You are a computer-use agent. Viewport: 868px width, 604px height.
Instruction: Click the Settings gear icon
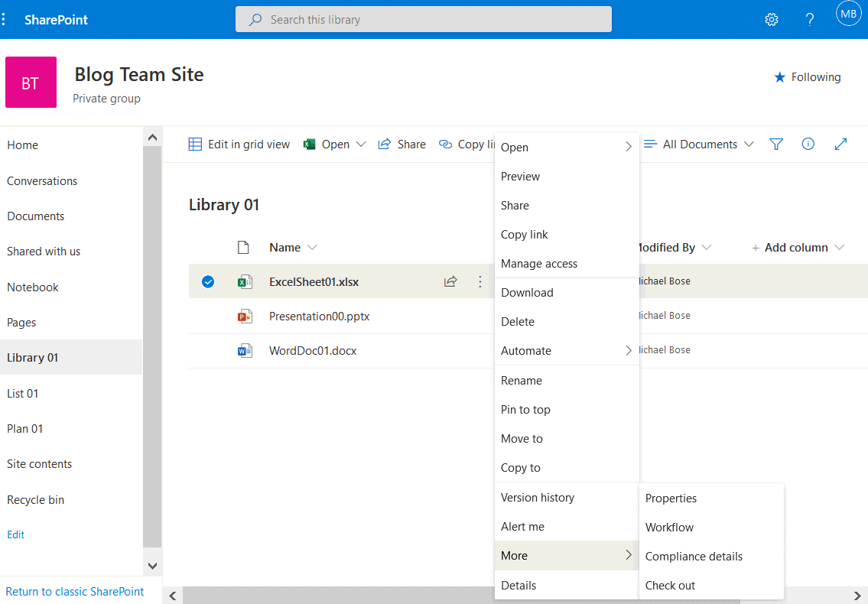point(771,19)
